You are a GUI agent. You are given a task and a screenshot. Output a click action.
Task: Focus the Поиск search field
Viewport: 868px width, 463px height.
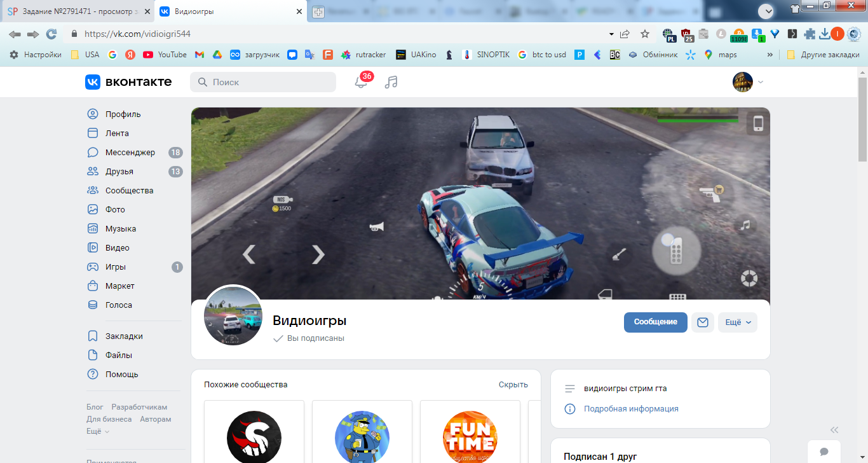click(x=263, y=82)
